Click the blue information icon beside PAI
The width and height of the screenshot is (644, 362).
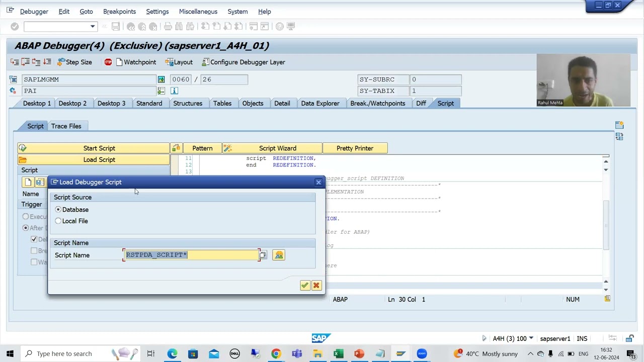pos(174,91)
